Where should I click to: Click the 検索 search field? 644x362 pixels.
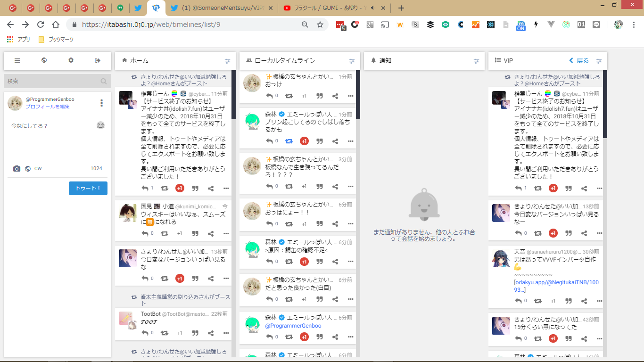point(52,81)
